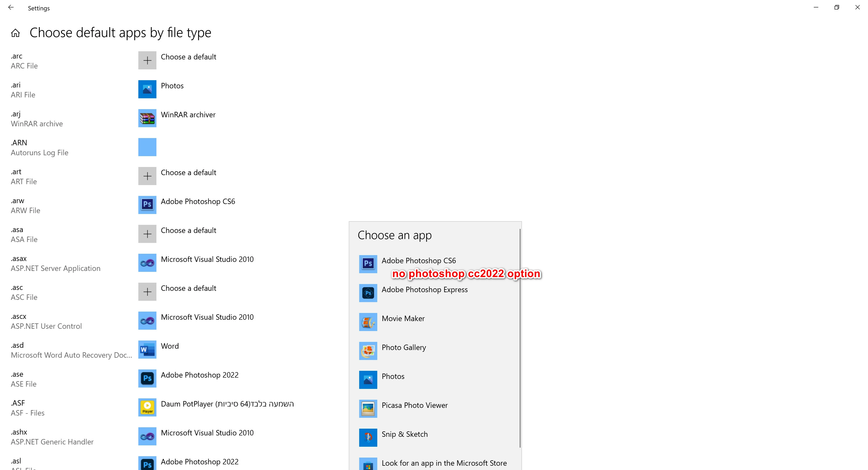Click the Photos icon for .ari extension
This screenshot has height=470, width=868.
coord(147,89)
